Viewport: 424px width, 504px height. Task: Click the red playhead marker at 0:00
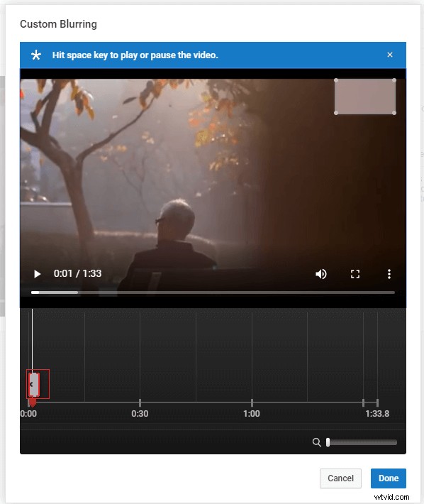[x=33, y=402]
